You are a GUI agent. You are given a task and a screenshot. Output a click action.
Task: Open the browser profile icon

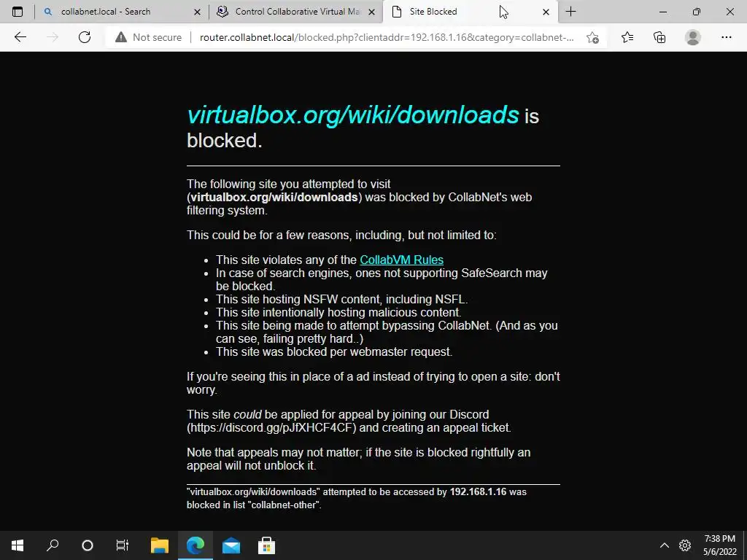pos(693,37)
